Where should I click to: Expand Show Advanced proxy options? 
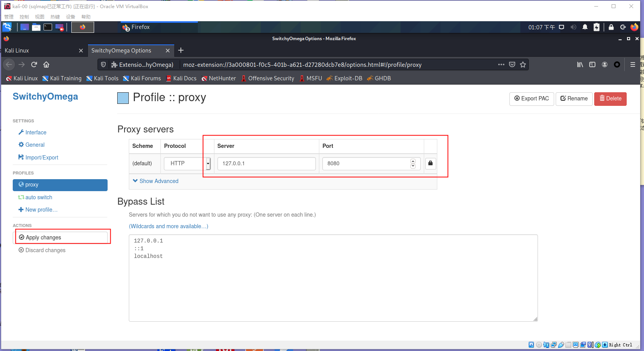click(155, 181)
